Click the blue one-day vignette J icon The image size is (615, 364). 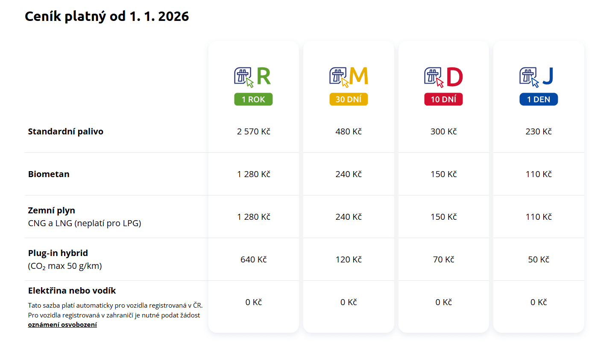[538, 77]
